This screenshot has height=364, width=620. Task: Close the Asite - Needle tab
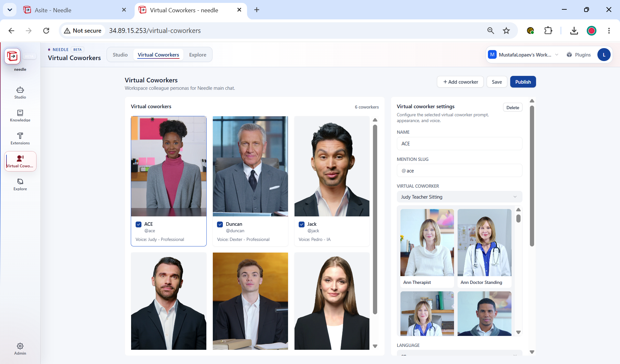pyautogui.click(x=124, y=10)
